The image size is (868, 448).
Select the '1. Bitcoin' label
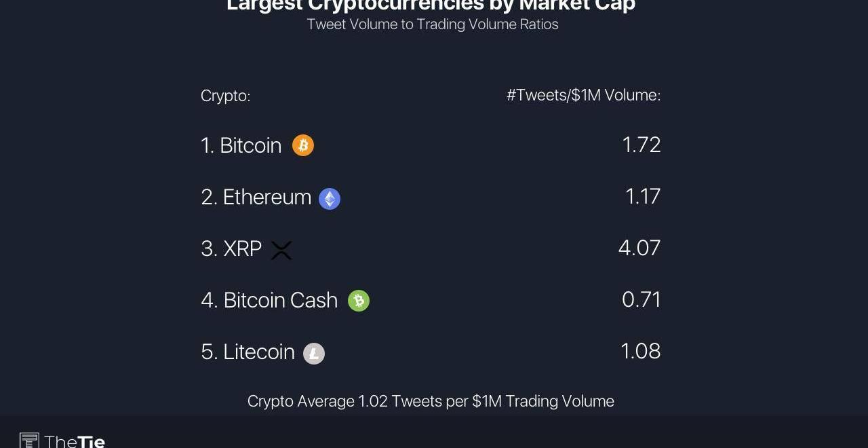click(x=241, y=145)
